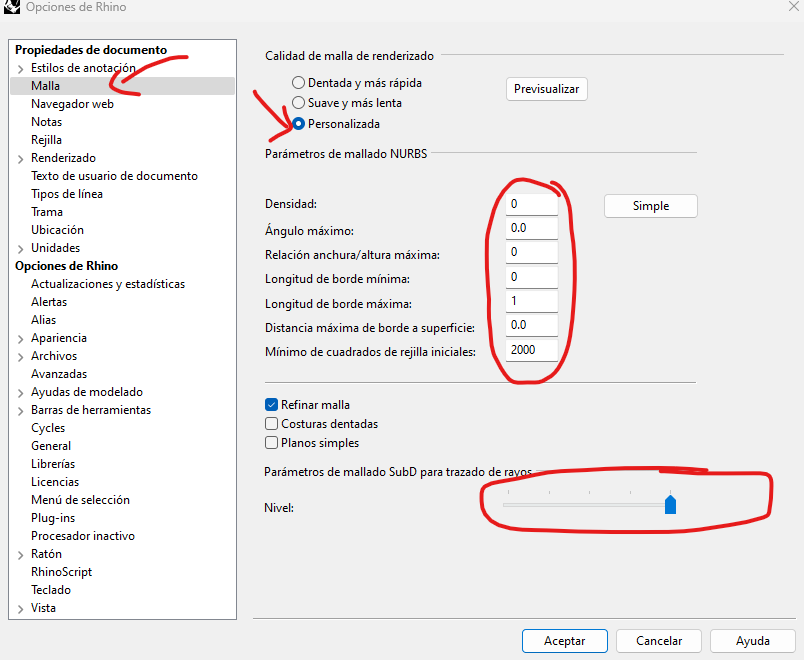Viewport: 804px width, 660px height.
Task: Expand the Renderizado tree node
Action: [21, 159]
